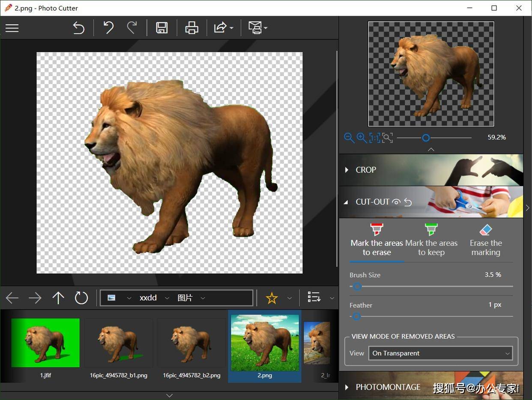Navigate back in file browser
Image resolution: width=532 pixels, height=400 pixels.
point(12,298)
